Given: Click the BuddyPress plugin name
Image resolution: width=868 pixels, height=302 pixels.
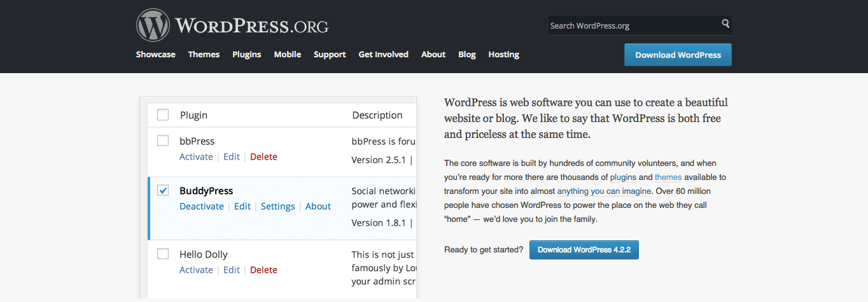Looking at the screenshot, I should (x=206, y=191).
